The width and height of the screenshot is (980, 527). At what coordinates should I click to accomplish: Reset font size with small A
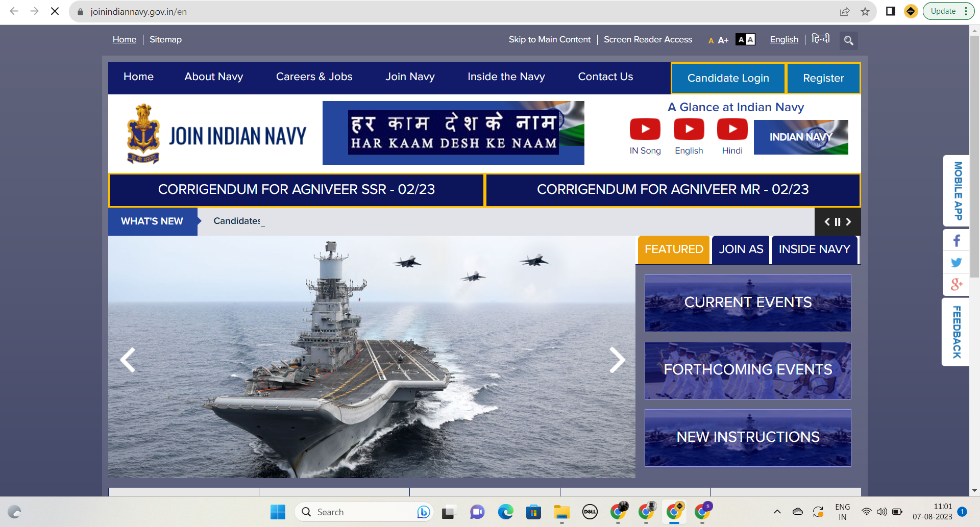pos(711,41)
